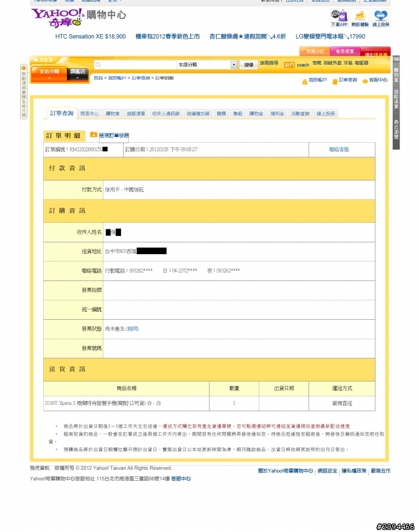Open the 購物車 side panel tab
This screenshot has height=532, width=419.
[396, 75]
